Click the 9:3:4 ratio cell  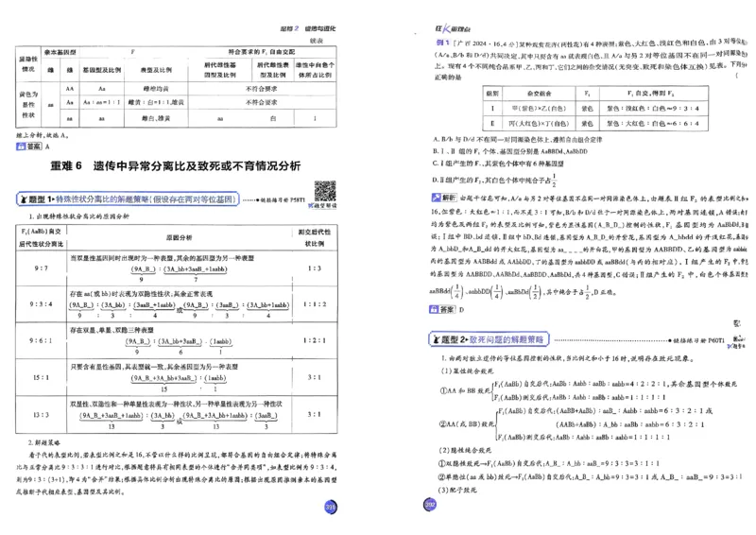pos(42,304)
